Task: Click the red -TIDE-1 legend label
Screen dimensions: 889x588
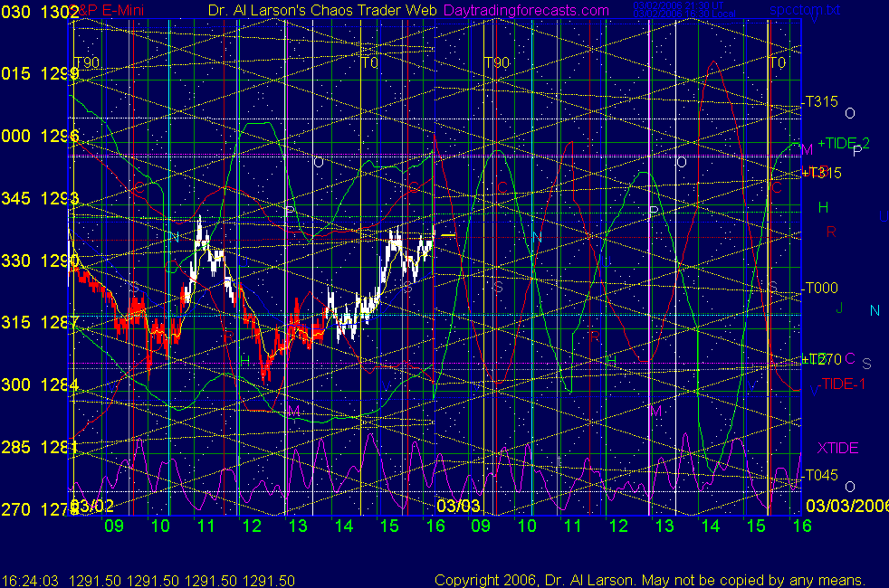Action: pyautogui.click(x=841, y=384)
